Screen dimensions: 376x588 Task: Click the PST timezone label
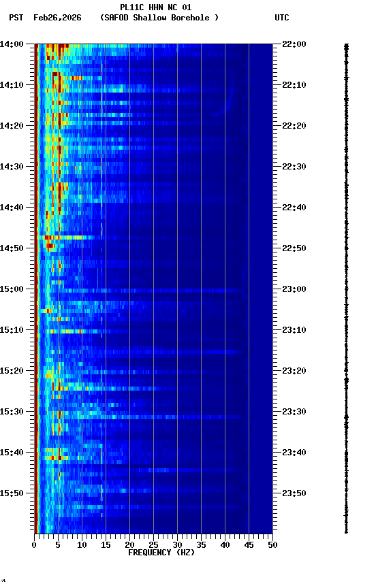pyautogui.click(x=16, y=18)
